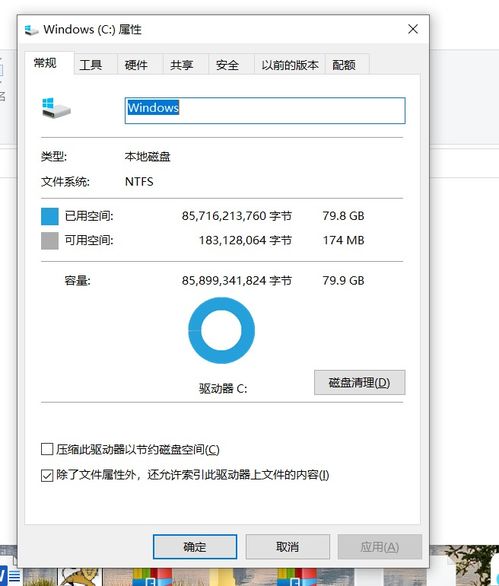Click the blue 已用空间 color square
Image resolution: width=499 pixels, height=586 pixels.
point(50,216)
